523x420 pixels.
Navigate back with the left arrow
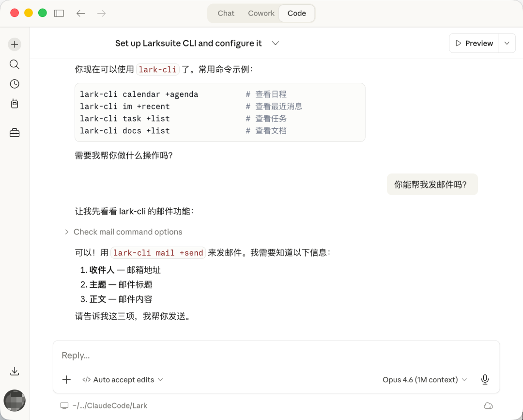(x=81, y=14)
